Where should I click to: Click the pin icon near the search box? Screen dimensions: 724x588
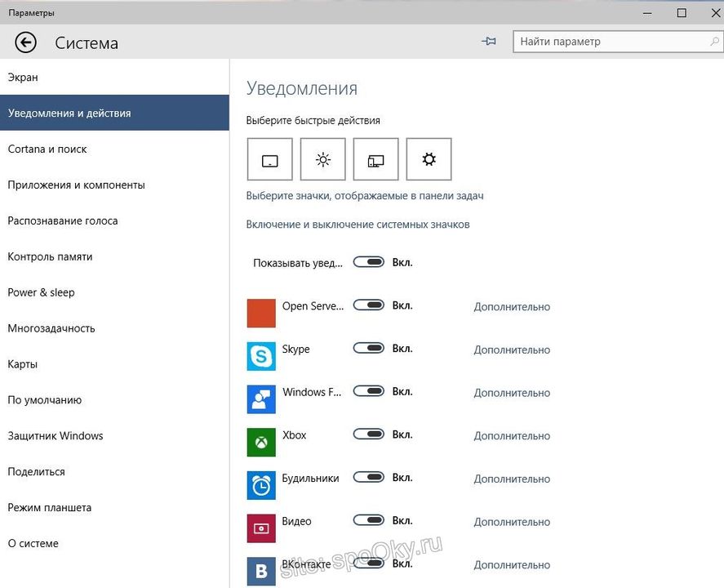(x=488, y=40)
